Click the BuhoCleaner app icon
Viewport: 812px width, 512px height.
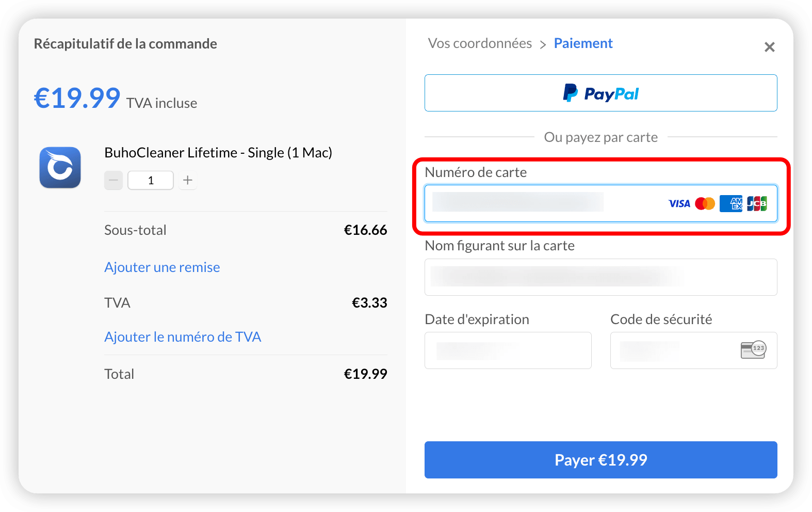click(60, 168)
